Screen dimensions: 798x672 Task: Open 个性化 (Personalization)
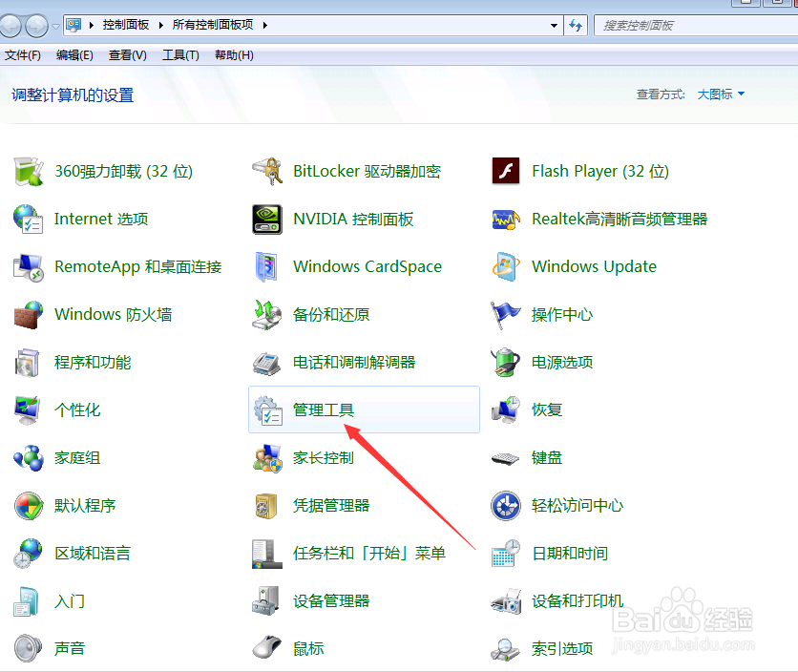click(x=77, y=409)
